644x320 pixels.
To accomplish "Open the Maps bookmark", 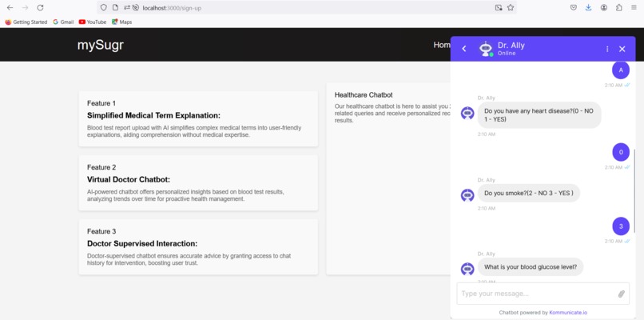I will 122,22.
